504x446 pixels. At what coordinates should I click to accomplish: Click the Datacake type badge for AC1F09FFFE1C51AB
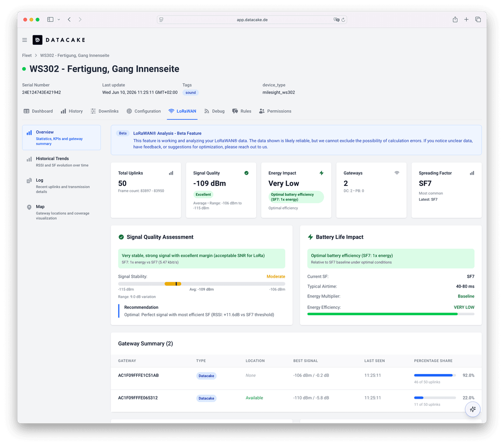point(206,376)
